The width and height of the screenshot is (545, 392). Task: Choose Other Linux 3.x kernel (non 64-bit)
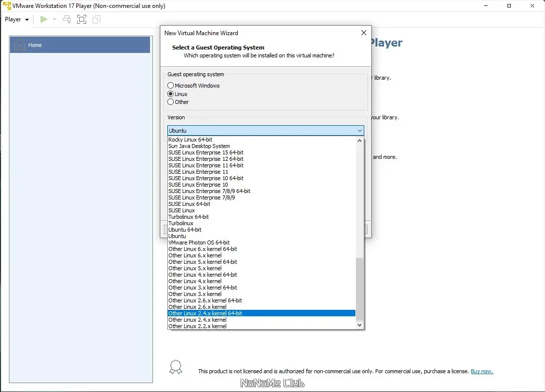click(x=262, y=294)
